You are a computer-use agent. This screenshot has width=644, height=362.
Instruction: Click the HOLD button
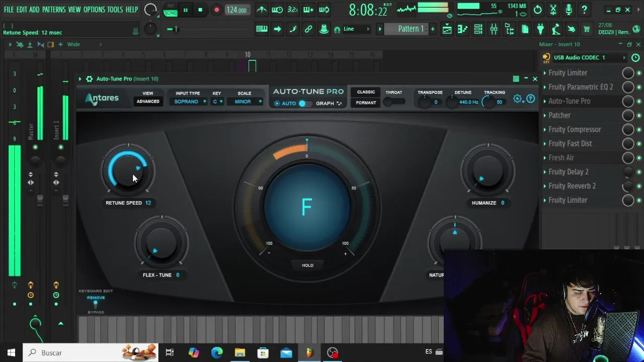307,265
